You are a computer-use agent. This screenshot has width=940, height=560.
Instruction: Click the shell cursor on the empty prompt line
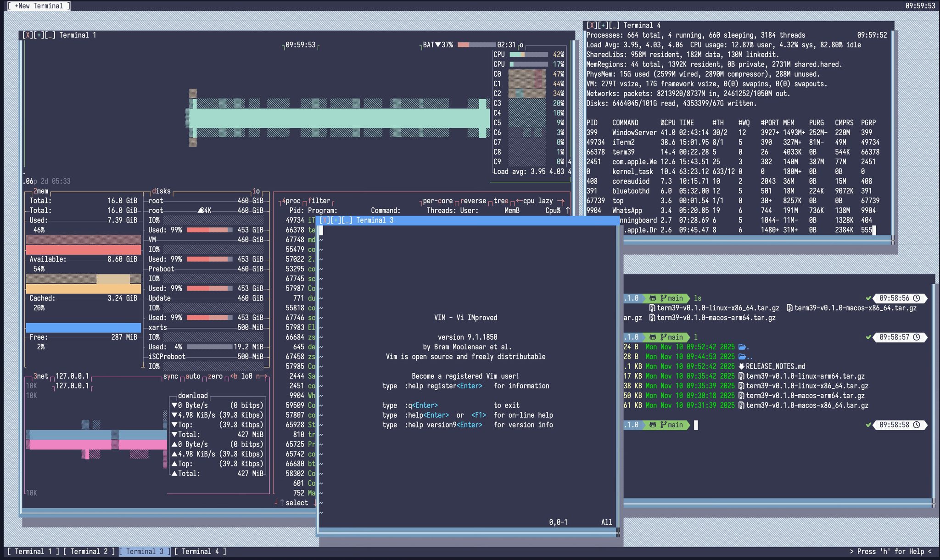click(x=696, y=425)
